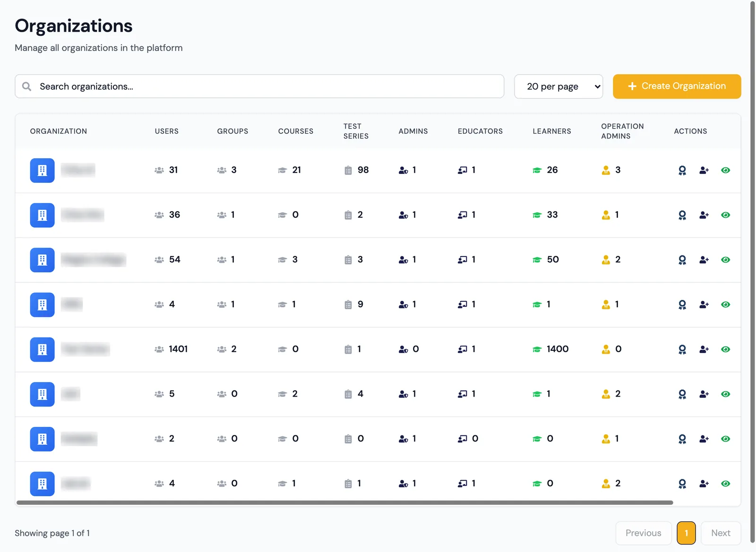
Task: Click the search magnifier icon
Action: coord(27,86)
